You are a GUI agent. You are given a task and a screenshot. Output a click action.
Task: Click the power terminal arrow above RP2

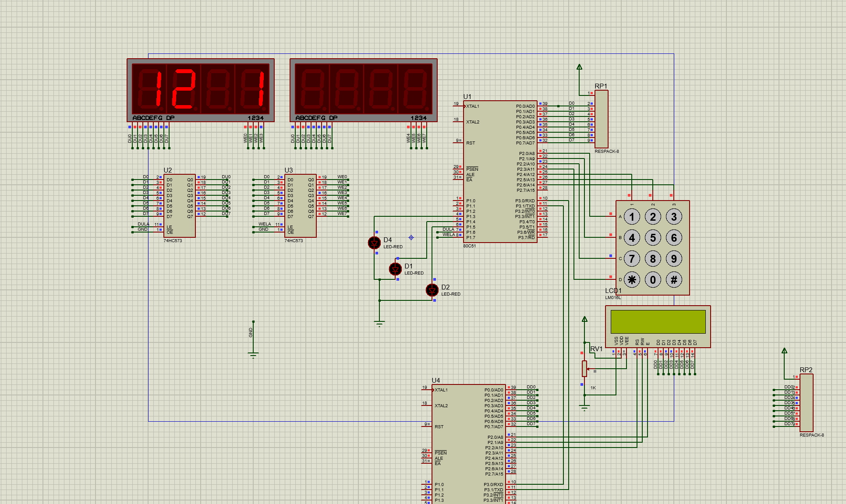point(784,351)
